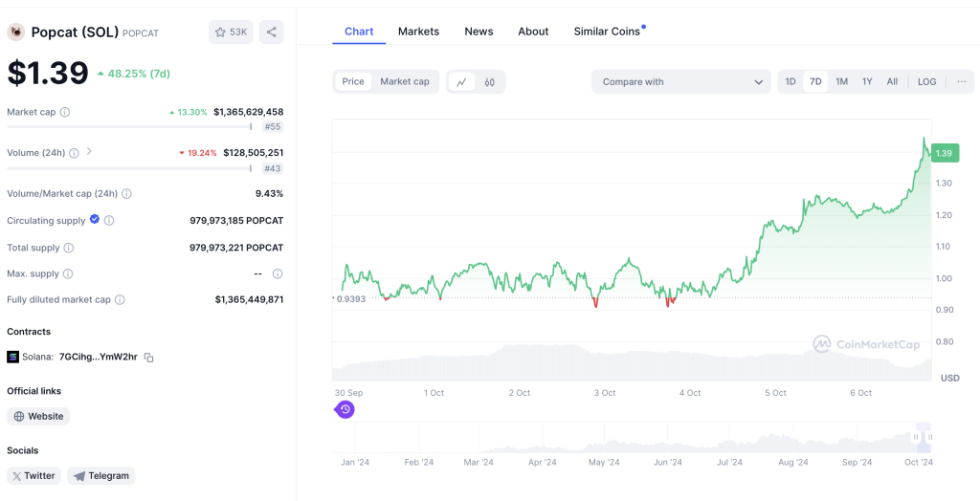Viewport: 980px width, 501px height.
Task: Copy the Solana contract address
Action: [148, 358]
